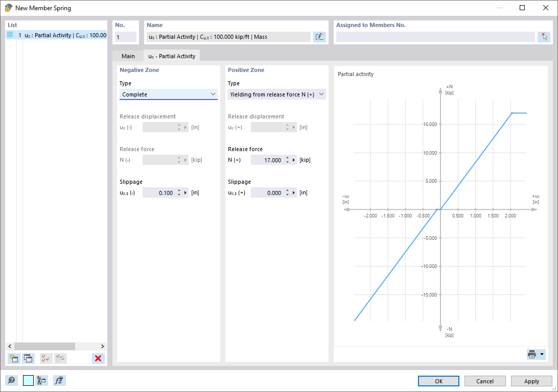The image size is (558, 392).
Task: Click the Negative Zone heading
Action: click(x=139, y=70)
